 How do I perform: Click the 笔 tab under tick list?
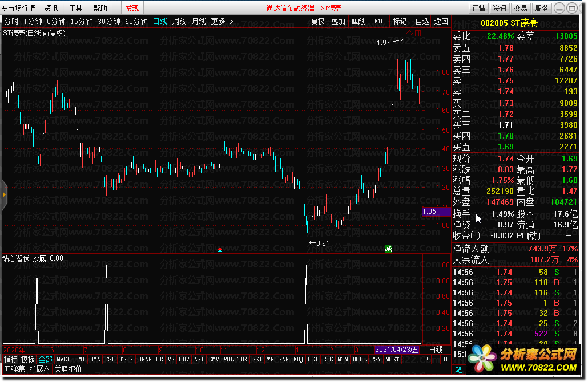[x=458, y=369]
